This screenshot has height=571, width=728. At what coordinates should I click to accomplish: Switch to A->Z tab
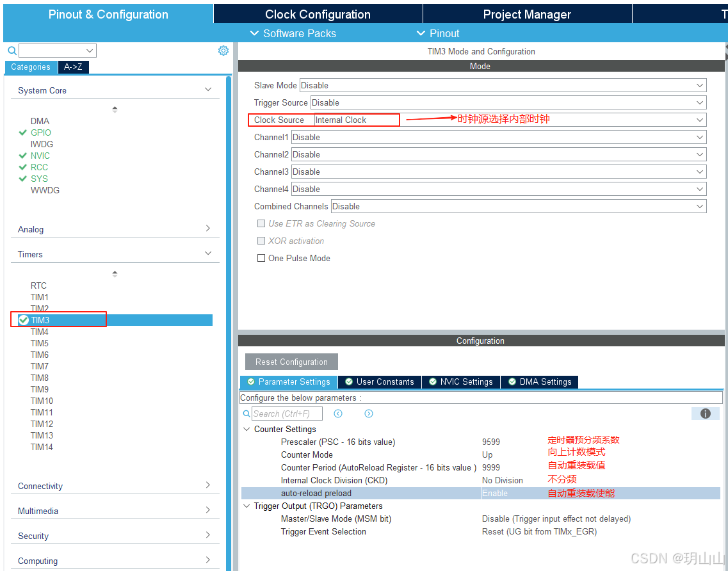pos(74,67)
